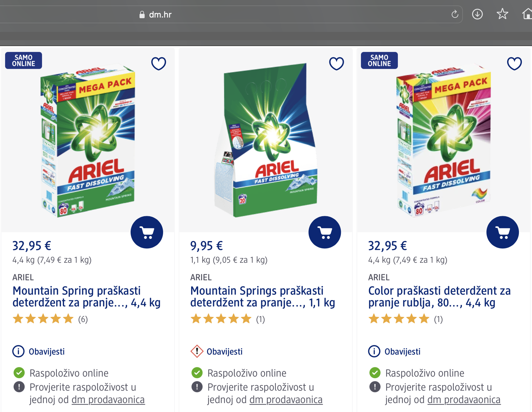Bookmark page with star icon
This screenshot has width=532, height=412.
tap(502, 14)
